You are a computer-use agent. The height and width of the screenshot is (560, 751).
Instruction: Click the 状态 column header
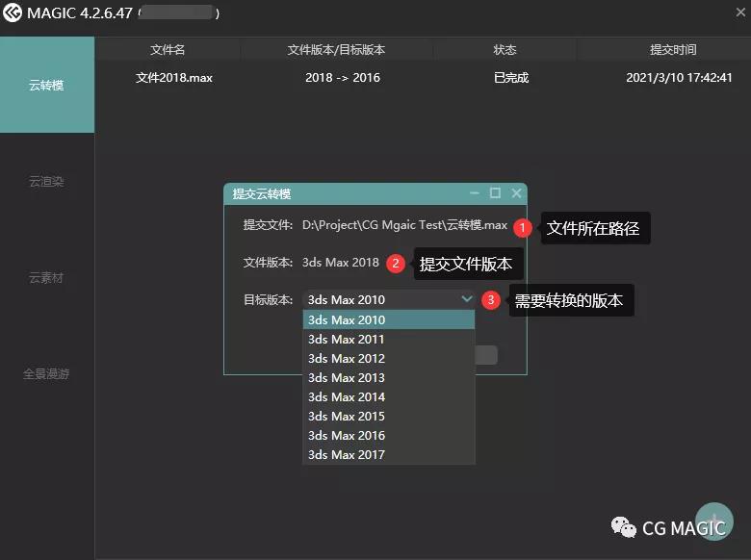click(x=505, y=49)
